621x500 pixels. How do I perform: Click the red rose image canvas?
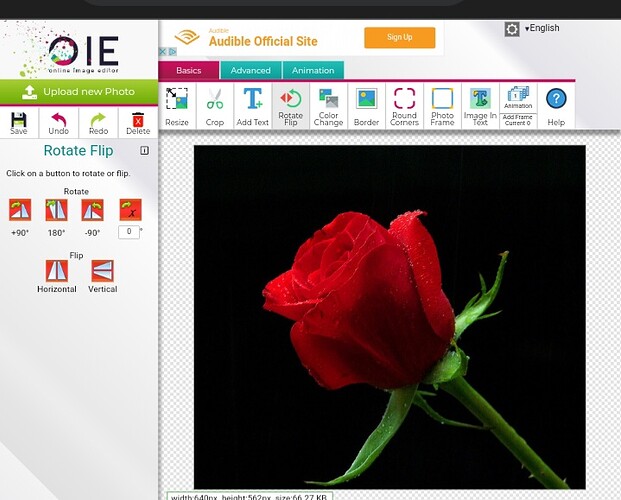[389, 317]
